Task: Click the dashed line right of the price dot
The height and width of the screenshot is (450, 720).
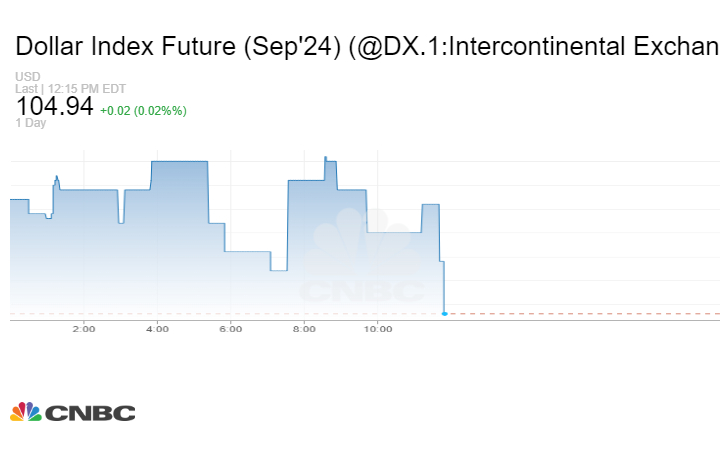Action: [580, 313]
